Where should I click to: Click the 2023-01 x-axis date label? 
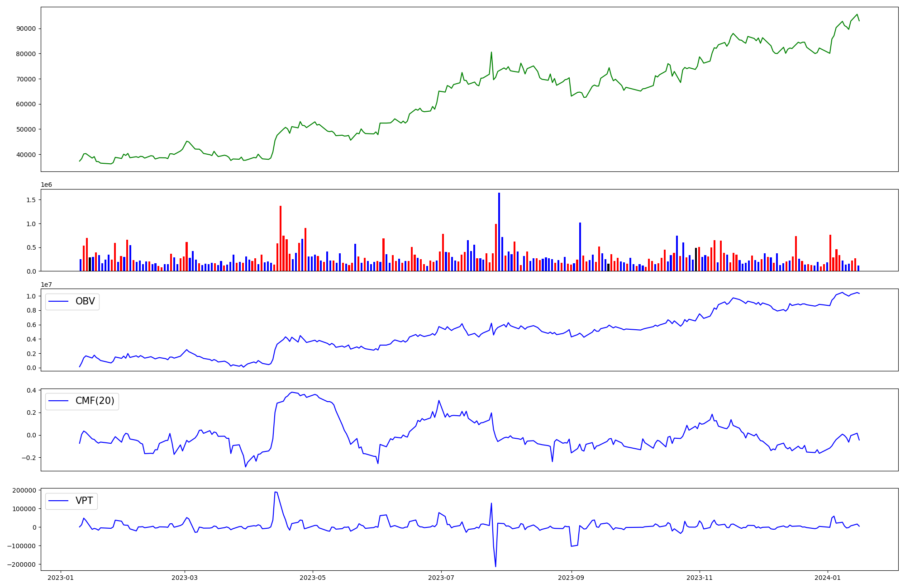pyautogui.click(x=61, y=578)
